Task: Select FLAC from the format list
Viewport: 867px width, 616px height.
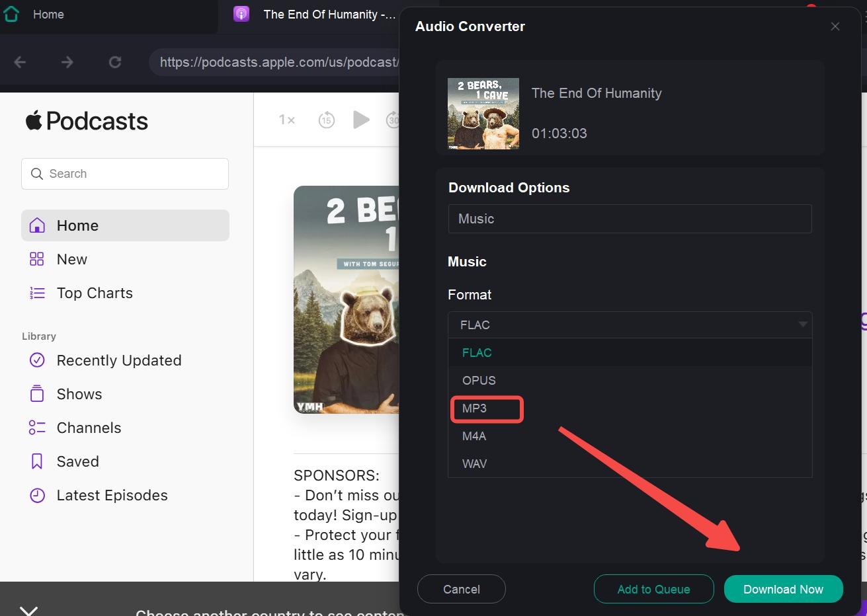Action: coord(630,352)
